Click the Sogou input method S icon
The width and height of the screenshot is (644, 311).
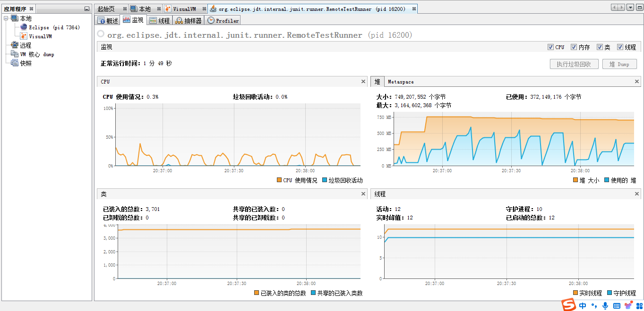[569, 305]
